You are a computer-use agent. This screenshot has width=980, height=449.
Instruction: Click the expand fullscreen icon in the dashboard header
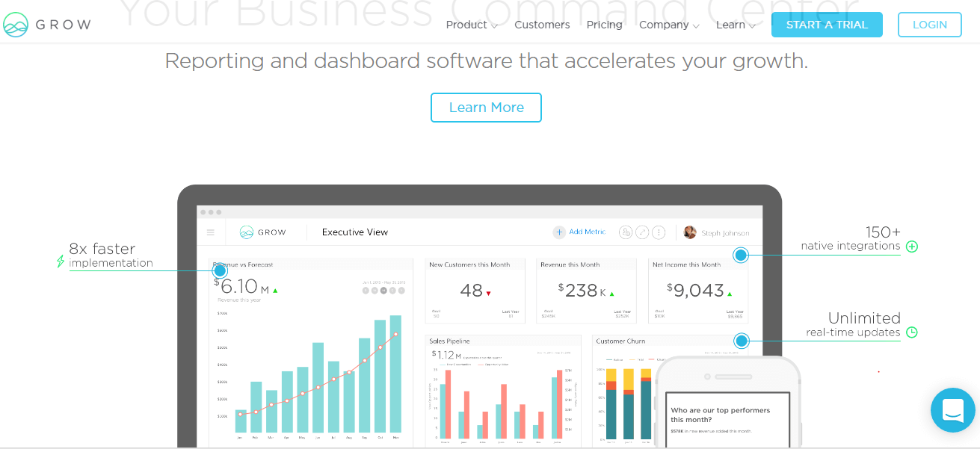pyautogui.click(x=642, y=232)
